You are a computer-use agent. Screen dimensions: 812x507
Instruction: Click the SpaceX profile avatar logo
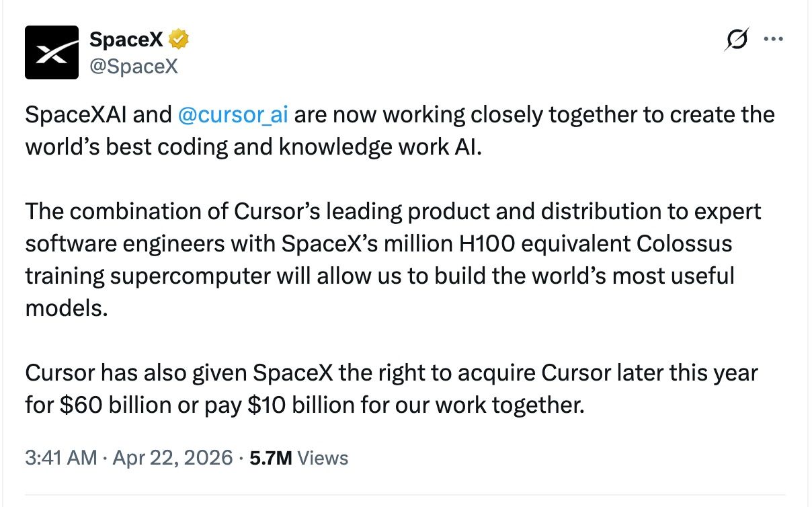point(52,52)
